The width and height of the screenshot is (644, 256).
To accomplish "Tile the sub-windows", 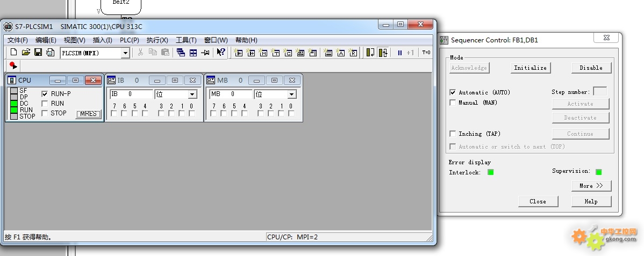I will pyautogui.click(x=193, y=53).
